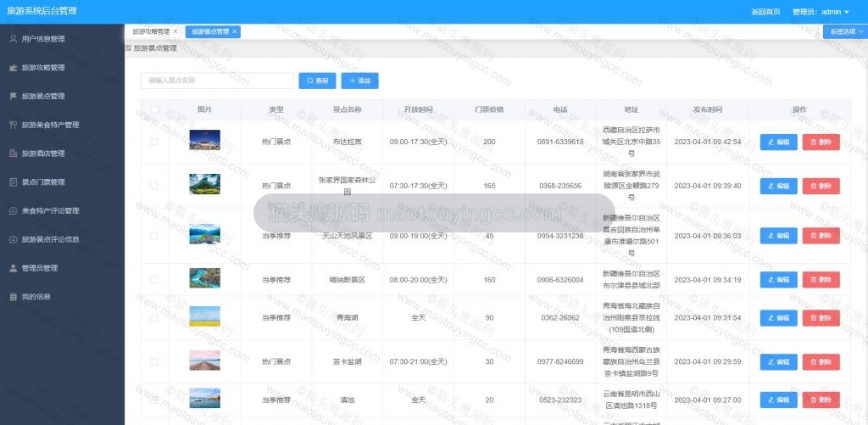Viewport: 868px width, 425px height.
Task: Open the 布达拉宫 thumbnail image
Action: [x=205, y=140]
